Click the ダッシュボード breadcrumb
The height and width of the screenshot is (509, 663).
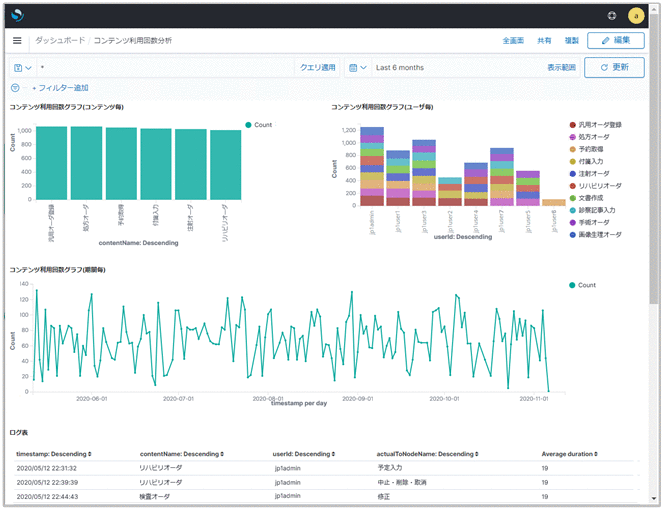60,41
